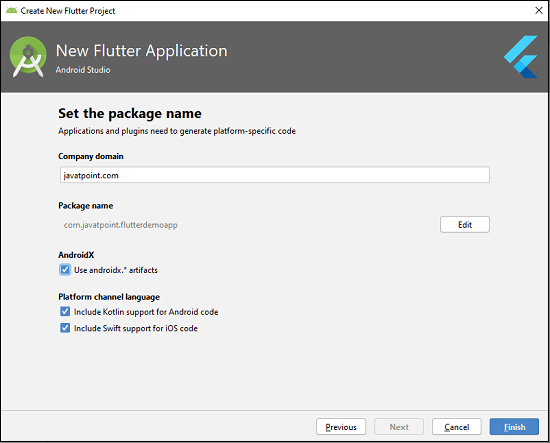Click the Use androidx.* artifacts label
The height and width of the screenshot is (443, 550).
click(x=116, y=270)
